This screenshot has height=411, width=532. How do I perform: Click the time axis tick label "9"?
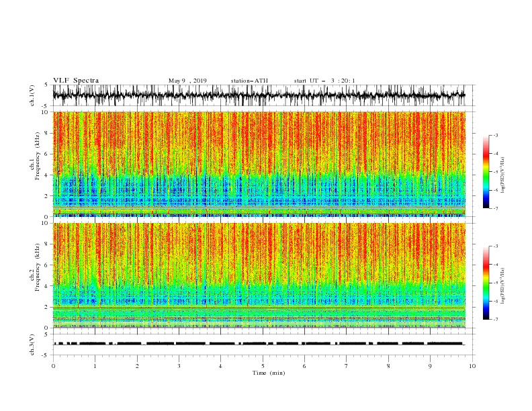tap(430, 366)
